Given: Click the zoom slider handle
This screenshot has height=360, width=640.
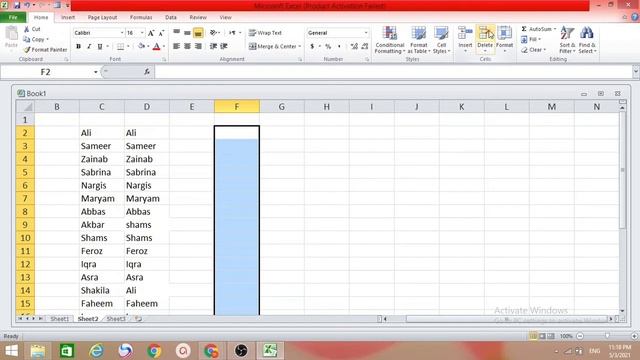Looking at the screenshot, I should [607, 336].
